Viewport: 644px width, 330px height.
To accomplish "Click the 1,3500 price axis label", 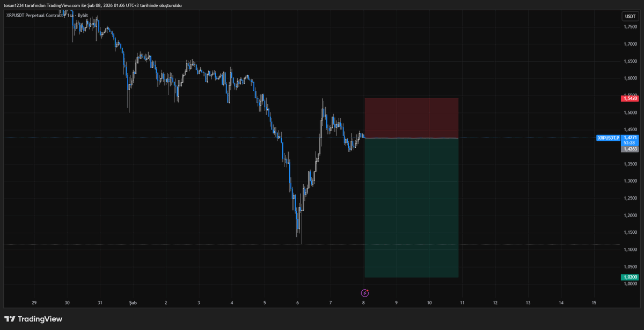I will click(630, 163).
